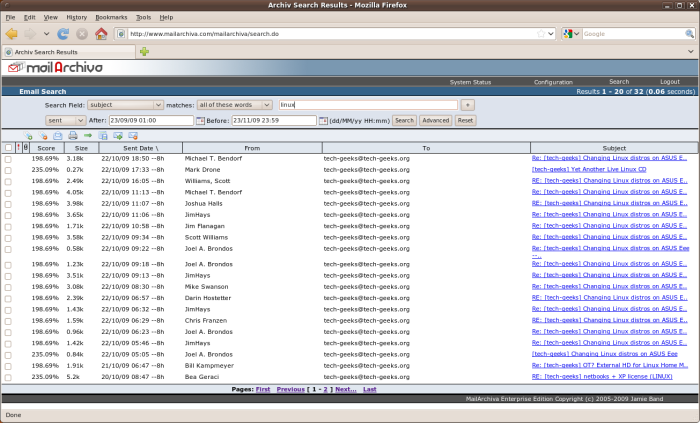Sort results by Sent Date column

141,148
